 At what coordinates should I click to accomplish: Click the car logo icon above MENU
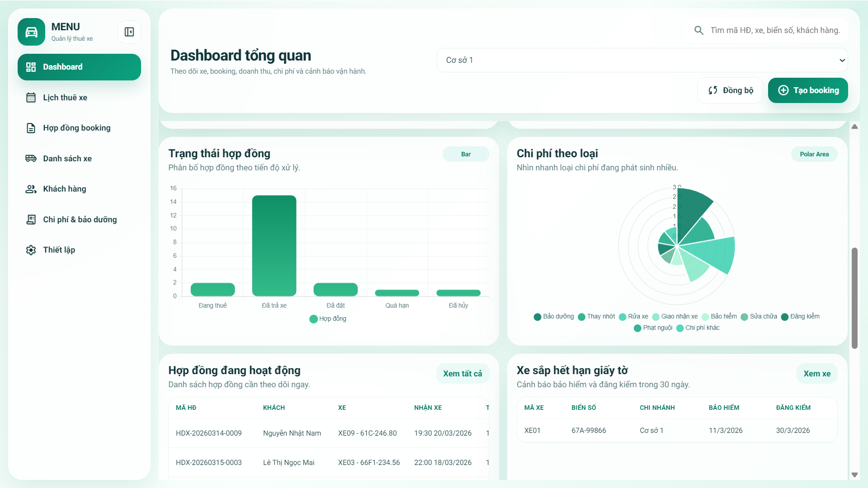[x=31, y=32]
